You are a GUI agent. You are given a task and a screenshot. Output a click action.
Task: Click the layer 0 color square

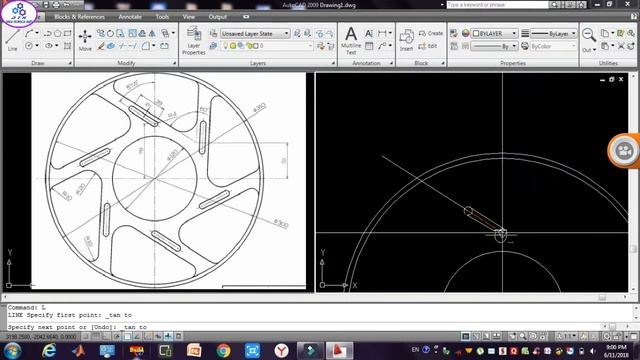tap(256, 46)
